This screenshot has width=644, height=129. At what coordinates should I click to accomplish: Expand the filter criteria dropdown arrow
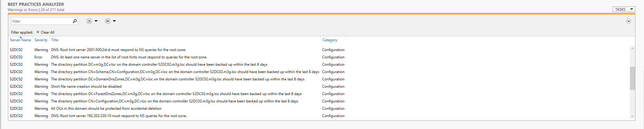(x=96, y=21)
